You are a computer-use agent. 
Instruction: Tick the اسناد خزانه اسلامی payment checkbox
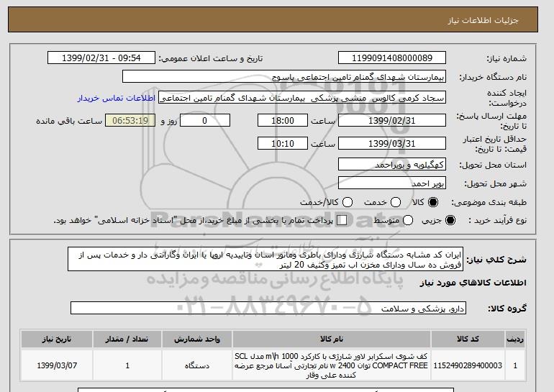point(342,220)
